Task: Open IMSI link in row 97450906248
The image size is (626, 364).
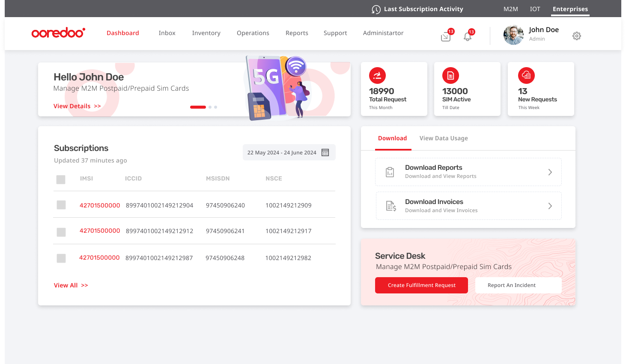Action: click(99, 257)
